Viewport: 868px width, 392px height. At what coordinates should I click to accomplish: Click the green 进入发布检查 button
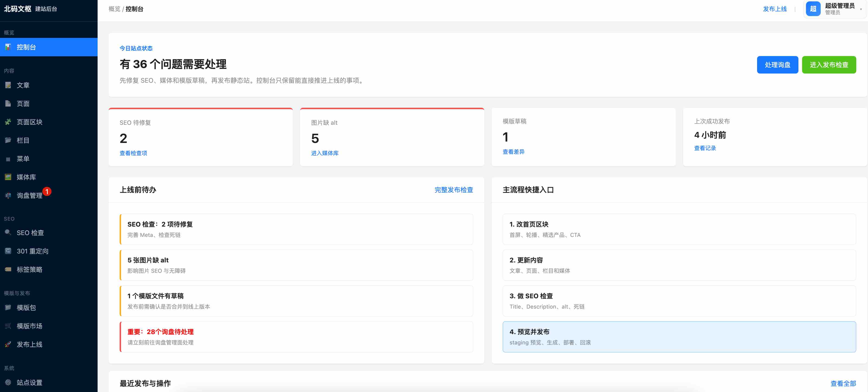coord(829,65)
